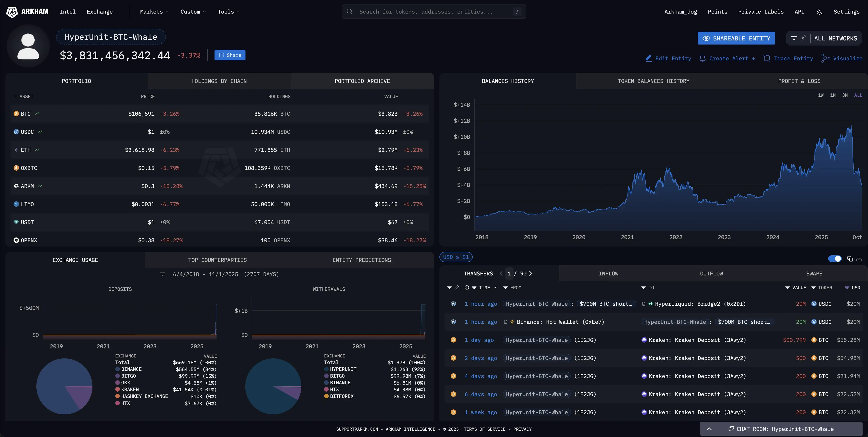
Task: Toggle the USD ≥ $1 transfer filter
Action: coord(455,257)
